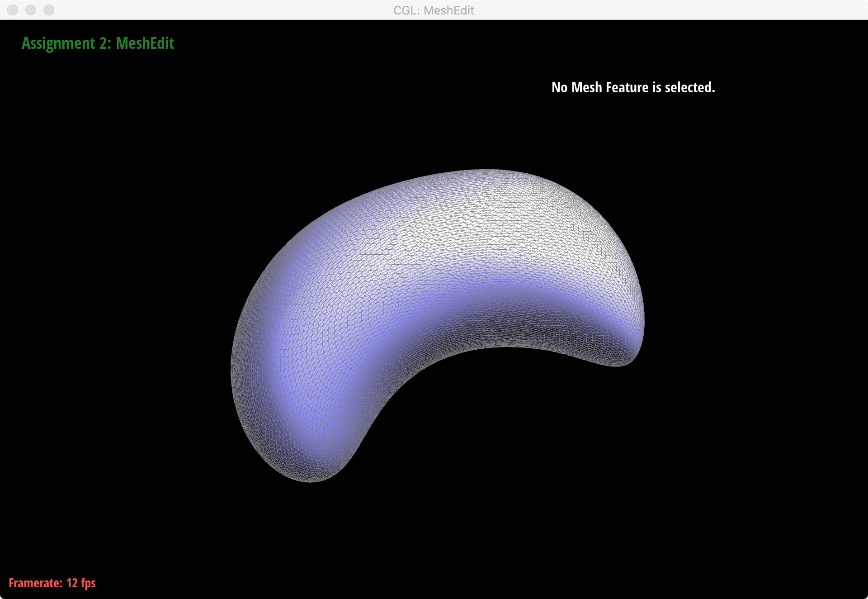Click the 'No Mesh Feature is selected' label

click(633, 87)
